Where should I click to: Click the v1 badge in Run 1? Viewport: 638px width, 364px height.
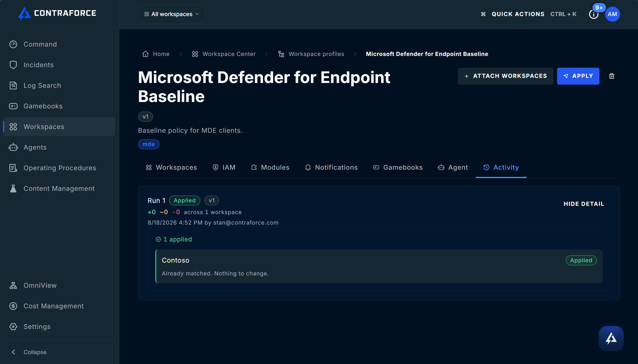click(x=212, y=200)
